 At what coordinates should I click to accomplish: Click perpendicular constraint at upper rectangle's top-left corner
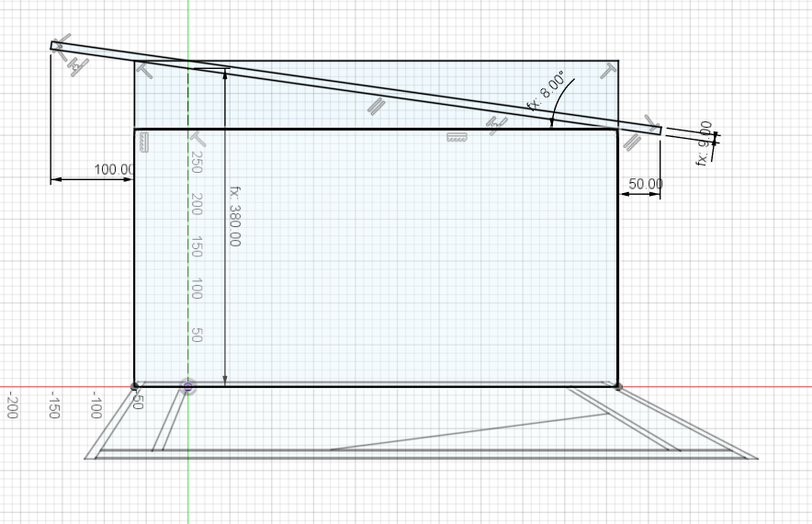[144, 70]
